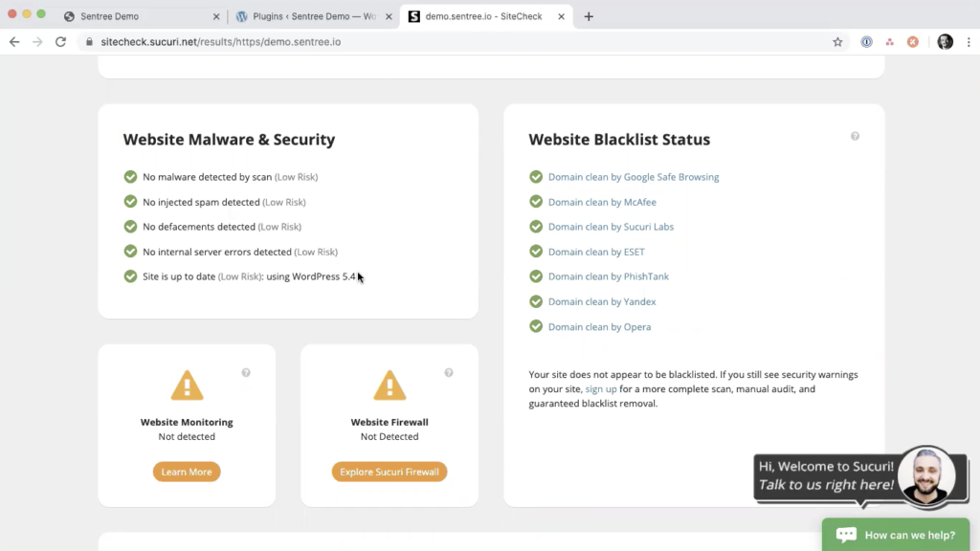The width and height of the screenshot is (980, 551).
Task: Click the 1Password extension icon in the toolbar
Action: [866, 42]
